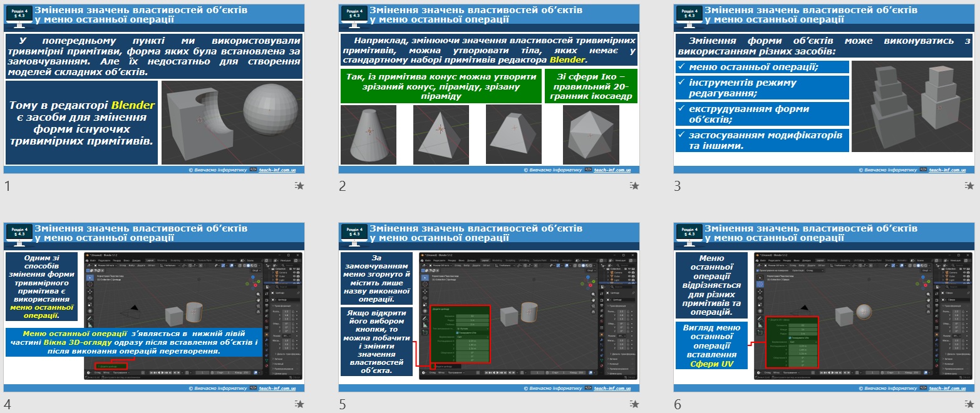Click the transition star icon under slide 6
Viewport: 980px width, 413px height.
pos(969,404)
